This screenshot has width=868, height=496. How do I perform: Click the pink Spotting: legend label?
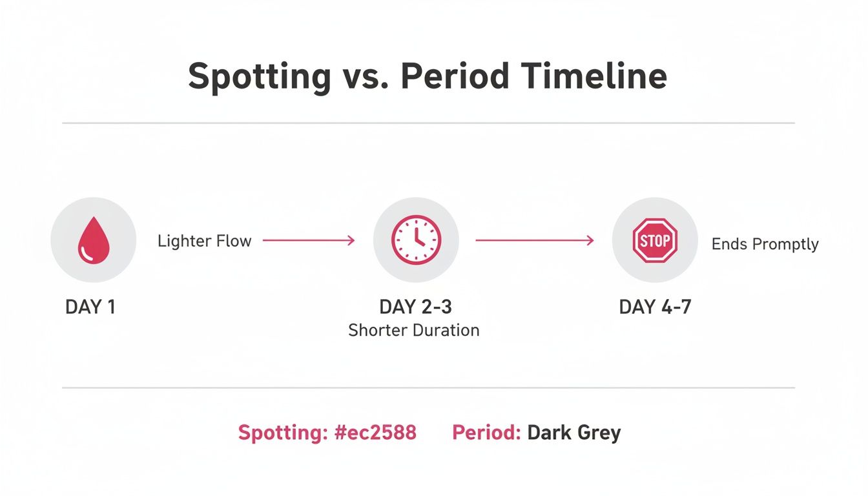pos(282,432)
